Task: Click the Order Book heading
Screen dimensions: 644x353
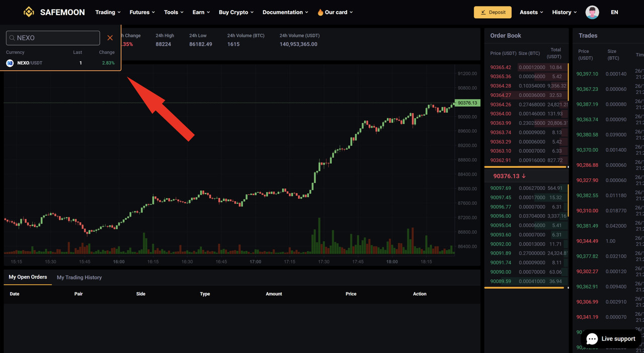Action: pyautogui.click(x=506, y=36)
